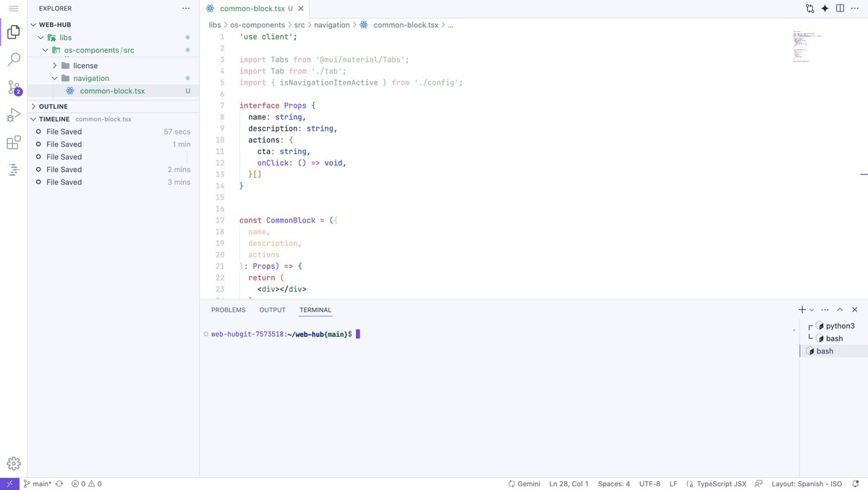This screenshot has width=868, height=490.
Task: Open the Manage gear at the bottom
Action: 13,463
